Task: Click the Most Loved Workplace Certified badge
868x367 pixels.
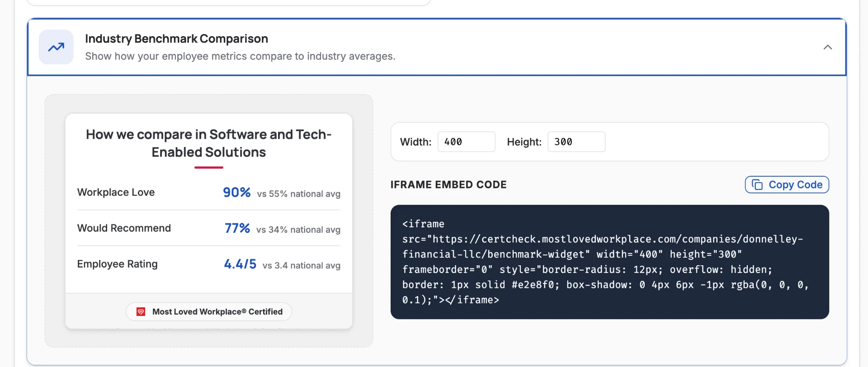Action: [208, 311]
